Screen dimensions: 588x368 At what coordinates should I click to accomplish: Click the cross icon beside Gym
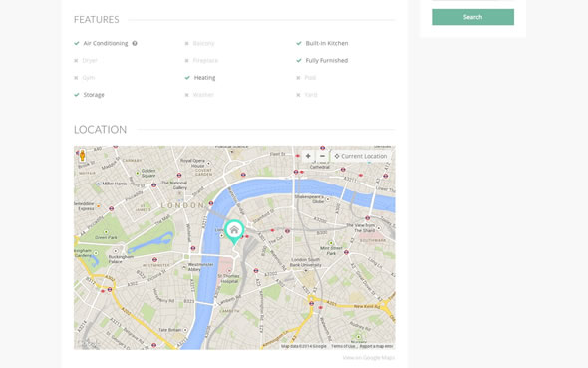(x=76, y=78)
